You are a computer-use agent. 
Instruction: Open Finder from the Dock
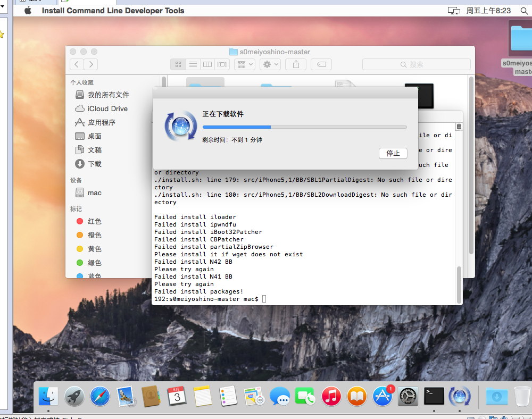[48, 396]
